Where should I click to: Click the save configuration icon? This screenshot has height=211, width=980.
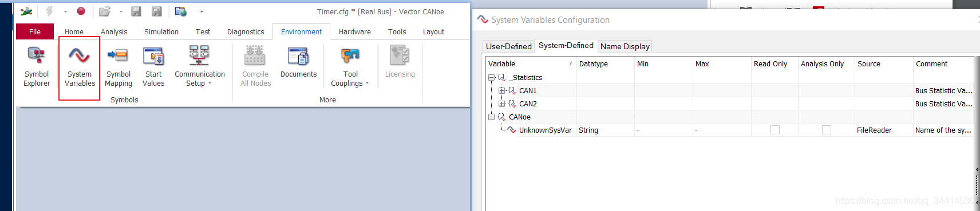coord(136,11)
